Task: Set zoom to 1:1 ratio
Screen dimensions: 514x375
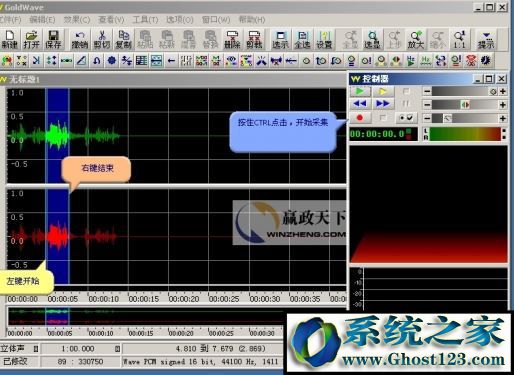Action: click(x=459, y=40)
